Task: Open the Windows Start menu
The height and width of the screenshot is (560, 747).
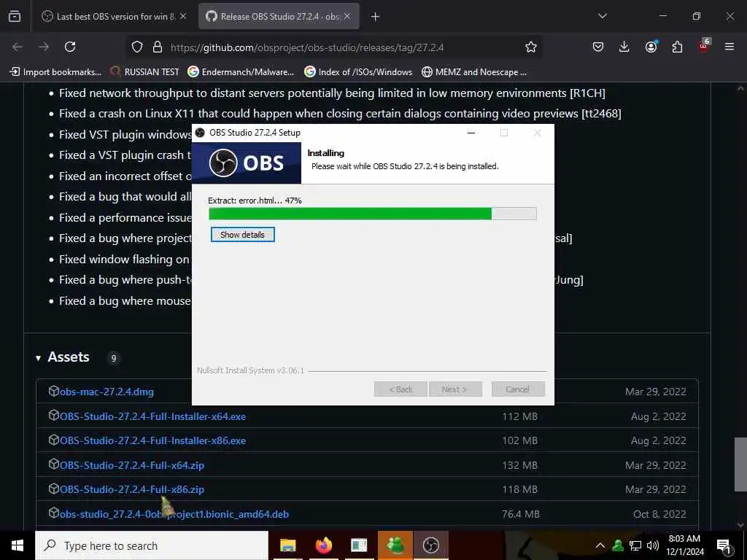Action: 18,545
